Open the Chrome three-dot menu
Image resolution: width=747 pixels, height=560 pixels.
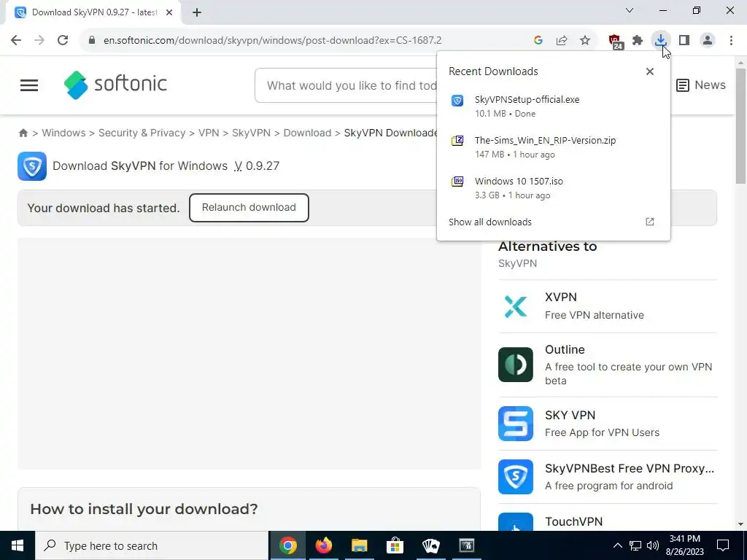[x=731, y=41]
